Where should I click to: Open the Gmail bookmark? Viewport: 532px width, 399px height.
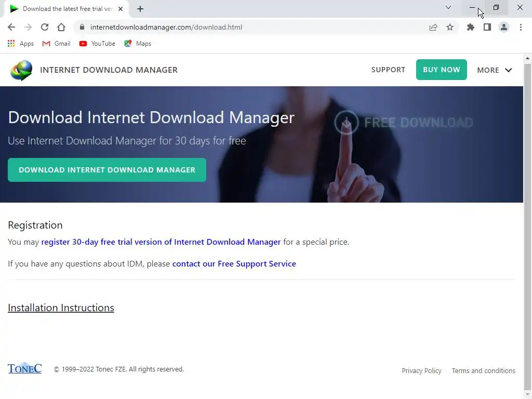click(x=56, y=44)
